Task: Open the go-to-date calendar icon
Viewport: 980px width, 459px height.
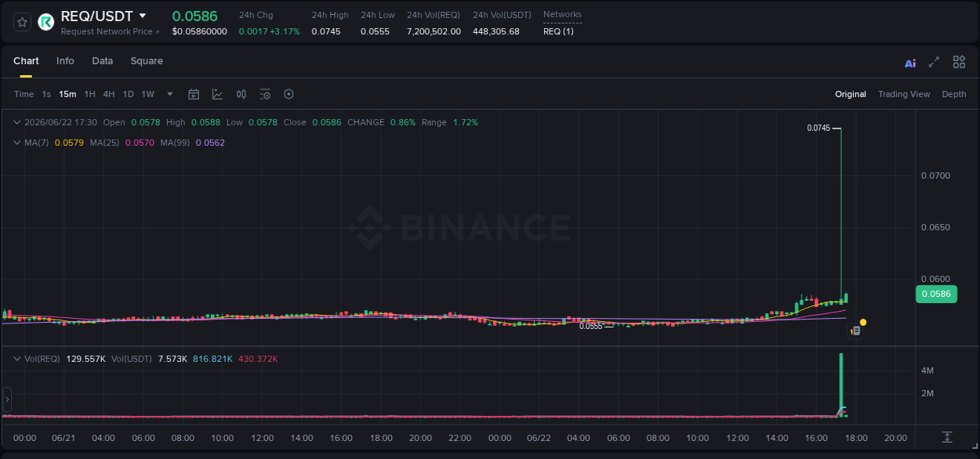Action: (x=194, y=94)
